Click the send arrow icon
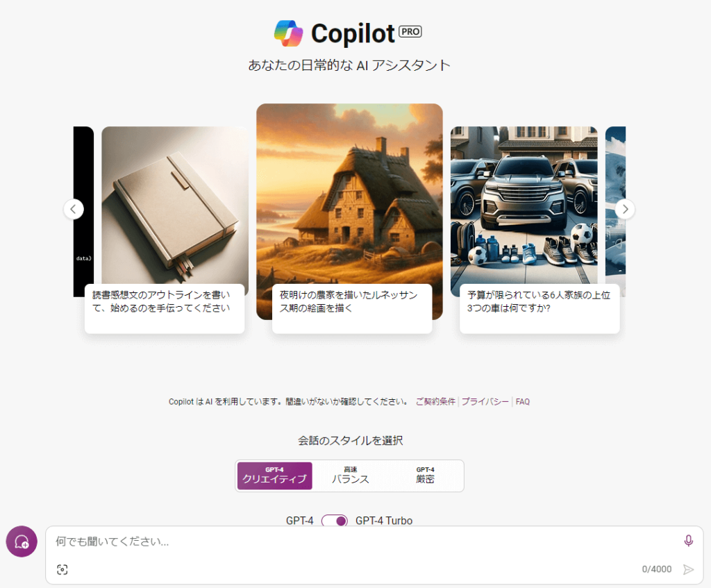The width and height of the screenshot is (711, 588). click(x=688, y=569)
